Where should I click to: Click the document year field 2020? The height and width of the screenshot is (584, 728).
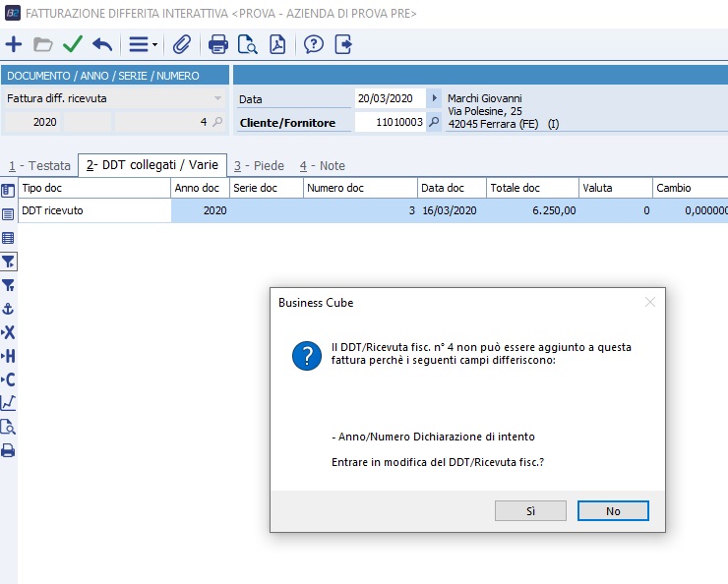pos(32,122)
